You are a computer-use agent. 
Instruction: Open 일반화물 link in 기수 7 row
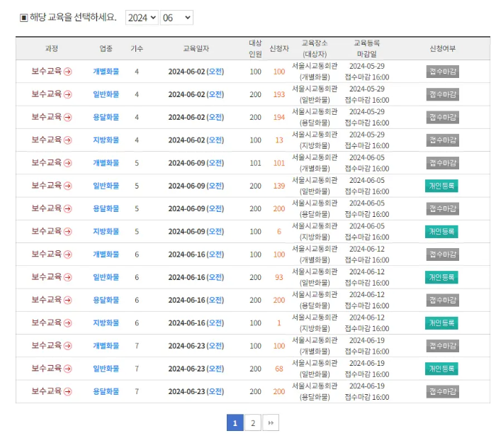point(106,369)
